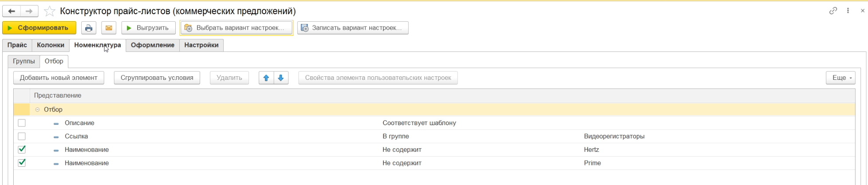This screenshot has width=868, height=185.
Task: Click the dash icon next to Ссылка
Action: pos(56,137)
